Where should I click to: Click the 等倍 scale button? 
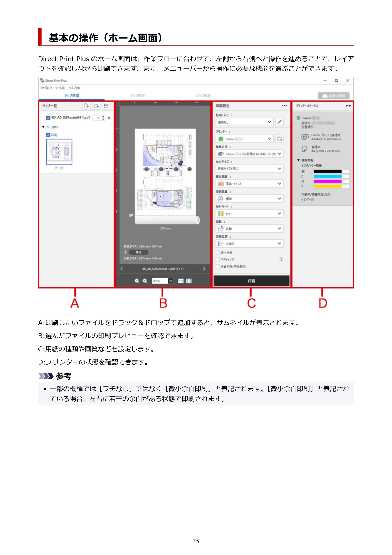click(x=138, y=252)
